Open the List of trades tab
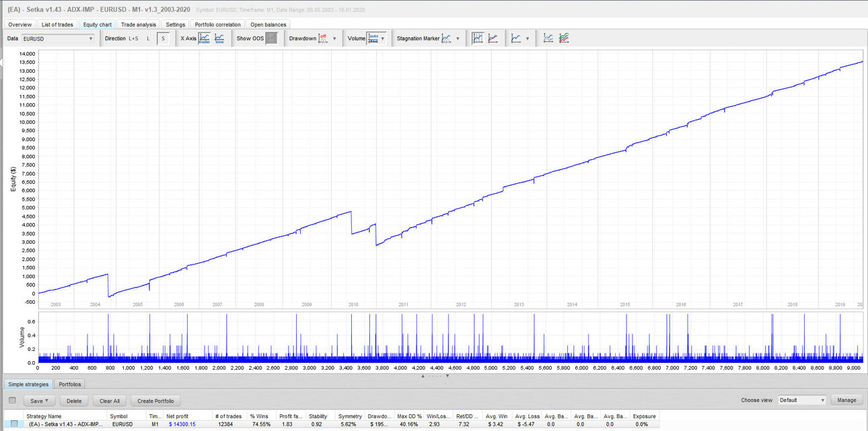The image size is (868, 431). 57,24
